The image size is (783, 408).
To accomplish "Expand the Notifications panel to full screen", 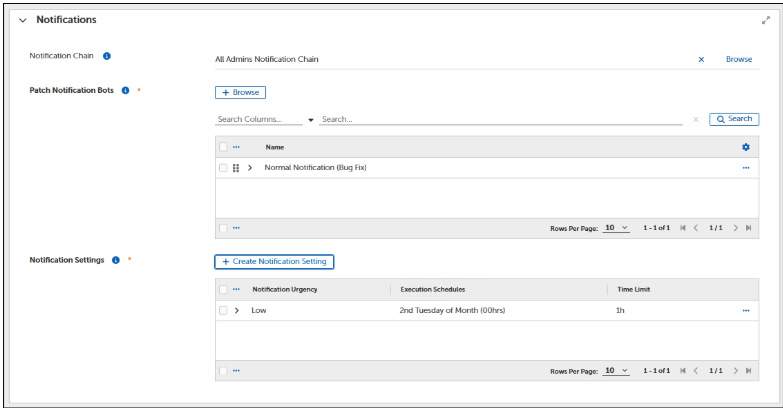I will pos(766,20).
